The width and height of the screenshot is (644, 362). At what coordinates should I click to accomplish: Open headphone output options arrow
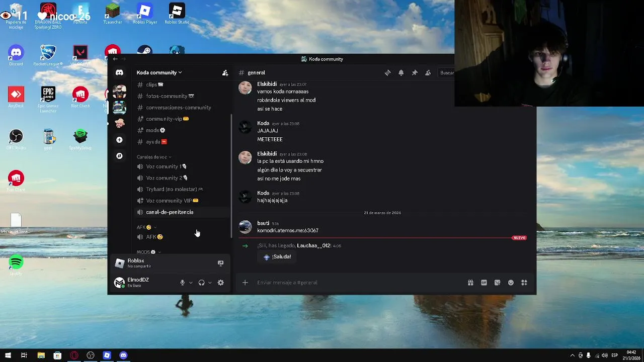coord(210,283)
